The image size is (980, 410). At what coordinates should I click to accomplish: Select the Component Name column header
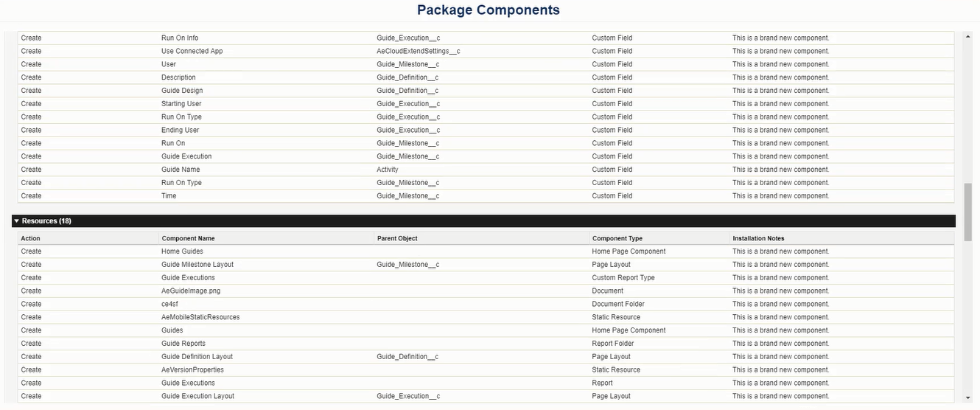[x=188, y=238]
